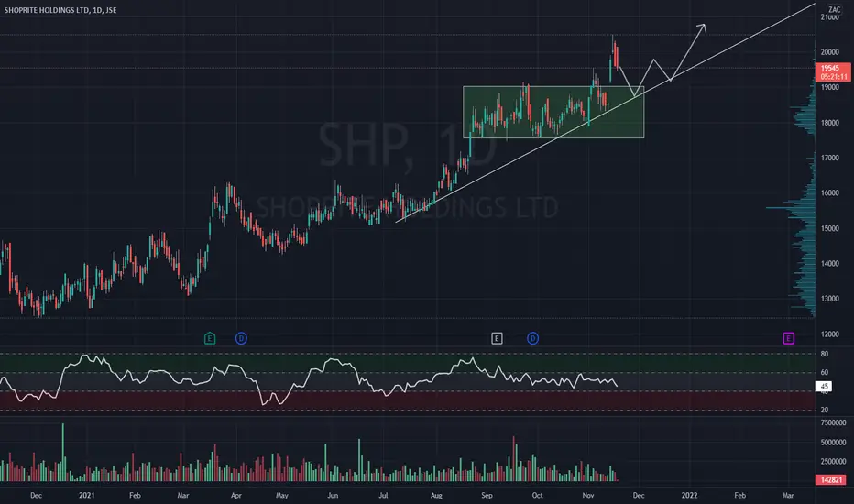Click the Jun label on time axis
This screenshot has width=854, height=504.
333,495
